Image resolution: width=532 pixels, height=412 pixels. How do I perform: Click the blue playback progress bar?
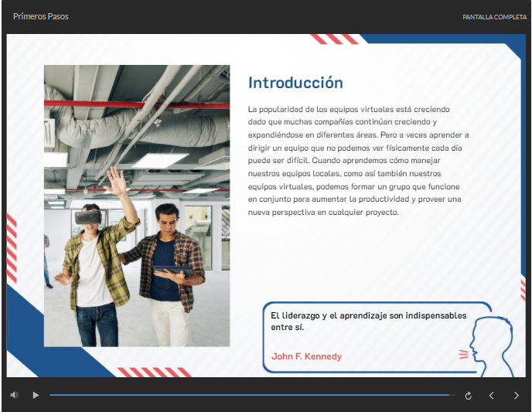[252, 395]
